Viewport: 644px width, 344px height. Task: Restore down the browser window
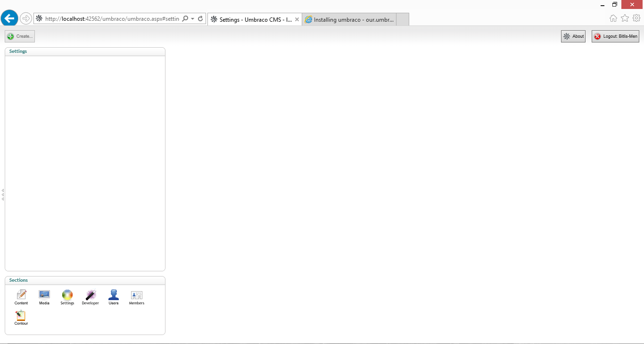615,5
